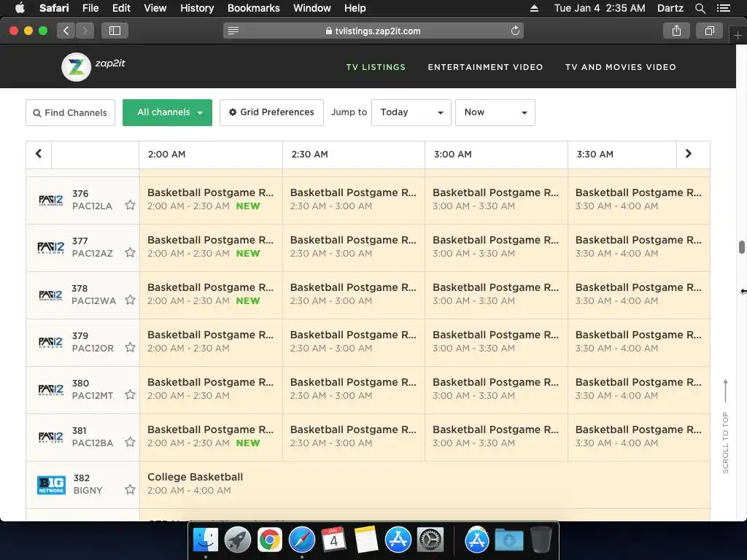Click the Dartz user name in menu bar
The image size is (747, 560).
pyautogui.click(x=670, y=8)
